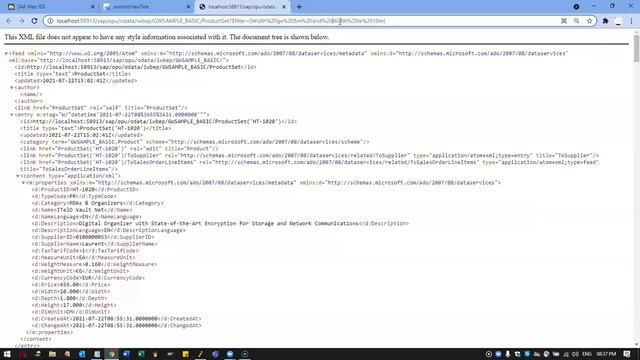640x360 pixels.
Task: Switch to the second browser tab
Action: tap(147, 7)
